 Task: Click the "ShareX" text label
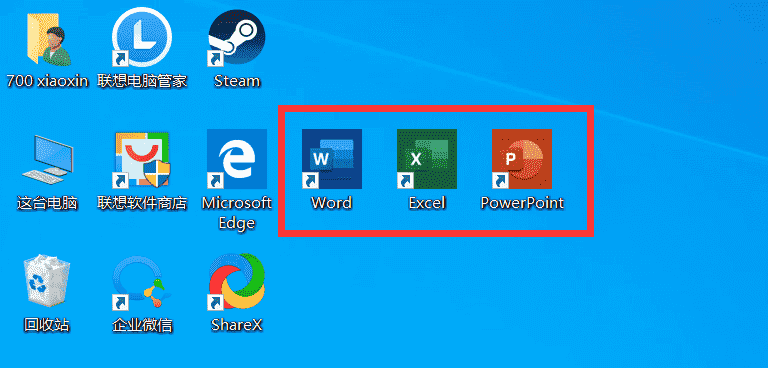pos(237,324)
